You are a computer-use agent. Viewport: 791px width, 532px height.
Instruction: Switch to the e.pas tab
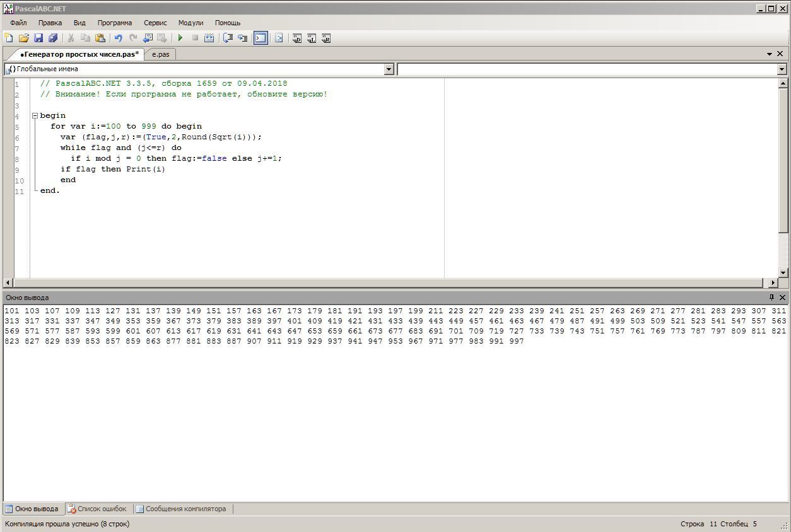[x=161, y=54]
